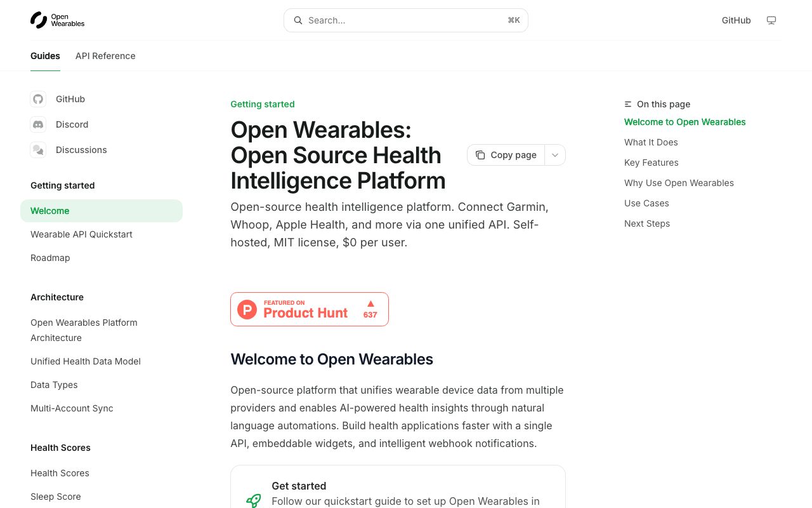The width and height of the screenshot is (812, 508).
Task: Click the GitHub octocat sidebar icon
Action: coord(38,99)
